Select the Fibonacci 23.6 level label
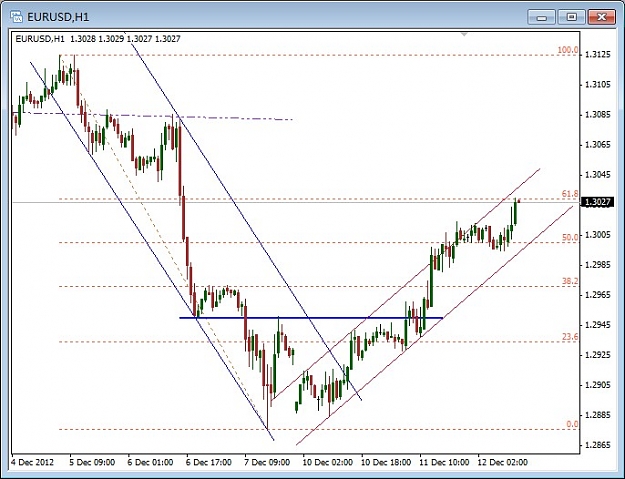This screenshot has height=479, width=625. pos(570,337)
